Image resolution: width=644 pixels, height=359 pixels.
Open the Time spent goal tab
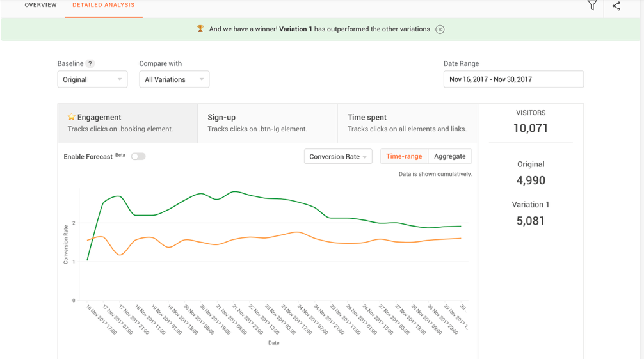point(407,123)
